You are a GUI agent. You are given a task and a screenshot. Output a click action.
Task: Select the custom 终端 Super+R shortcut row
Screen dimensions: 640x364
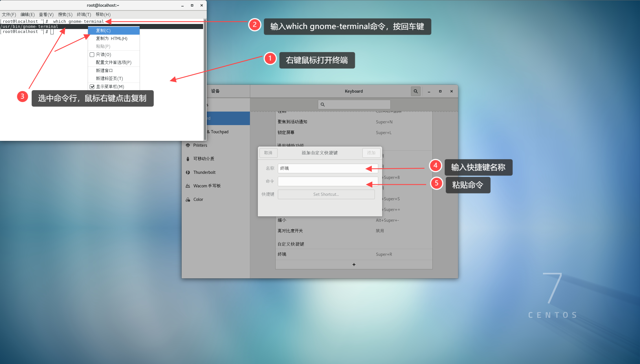point(354,254)
